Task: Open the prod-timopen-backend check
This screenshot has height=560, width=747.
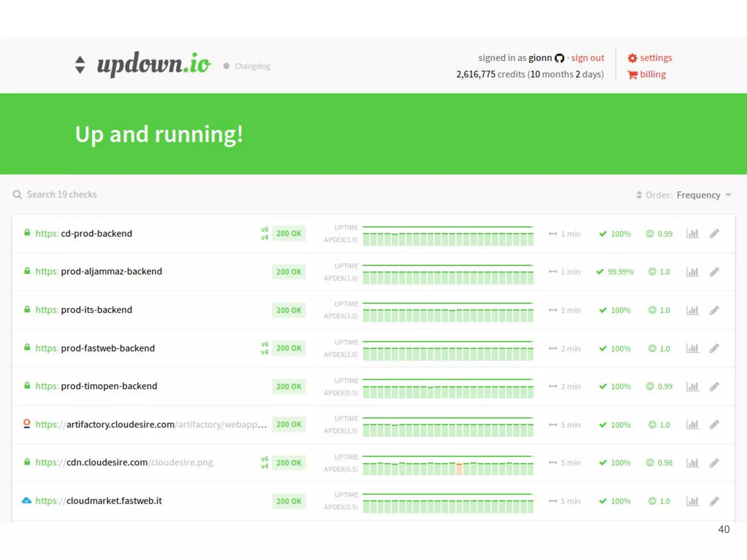Action: coord(109,386)
